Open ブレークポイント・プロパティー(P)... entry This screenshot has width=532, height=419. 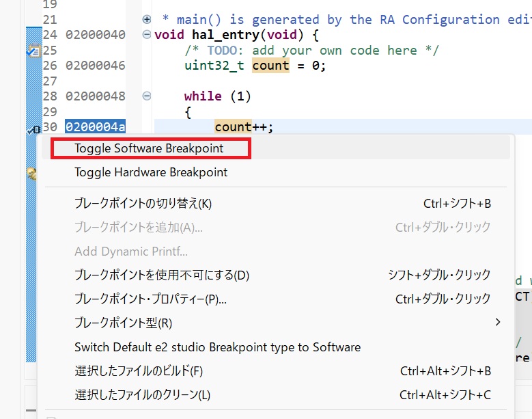275,299
